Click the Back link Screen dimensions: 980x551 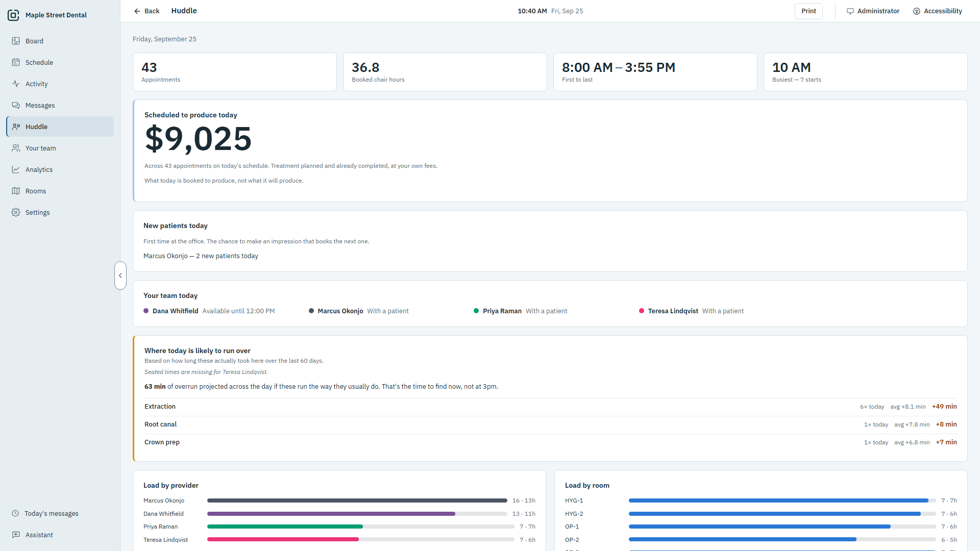pyautogui.click(x=146, y=11)
